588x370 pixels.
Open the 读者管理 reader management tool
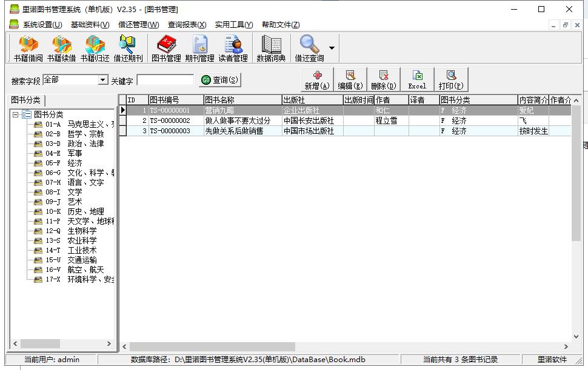[233, 48]
